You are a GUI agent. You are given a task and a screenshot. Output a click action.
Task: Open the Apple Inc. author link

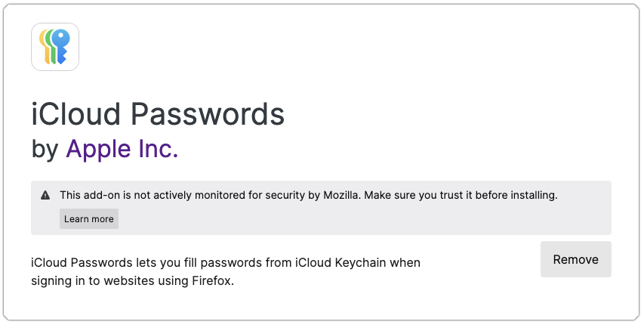pyautogui.click(x=122, y=149)
